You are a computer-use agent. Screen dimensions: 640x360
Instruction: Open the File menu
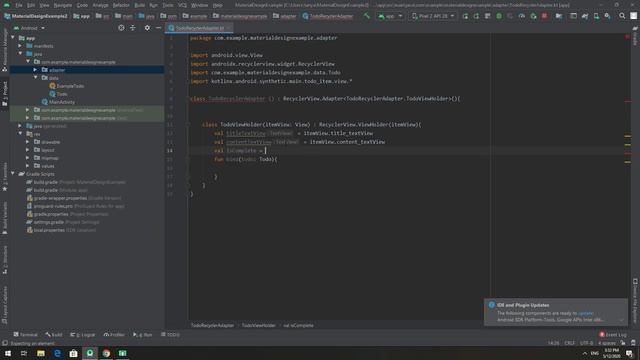19,5
